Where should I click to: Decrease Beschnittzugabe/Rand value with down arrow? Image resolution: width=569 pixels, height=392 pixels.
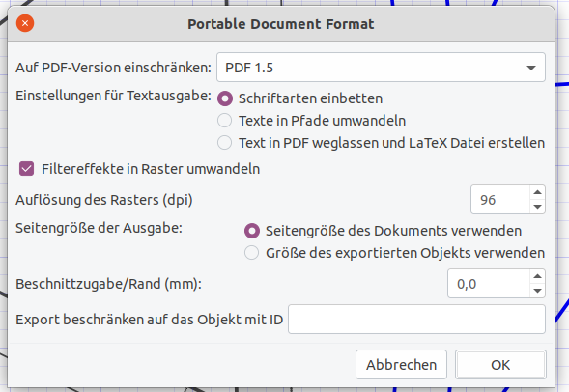point(537,291)
